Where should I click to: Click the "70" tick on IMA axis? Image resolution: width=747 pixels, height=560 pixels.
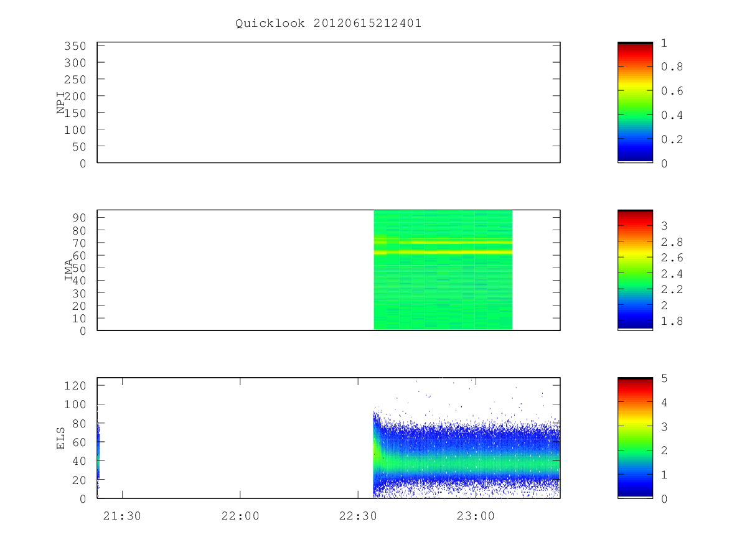coord(78,243)
